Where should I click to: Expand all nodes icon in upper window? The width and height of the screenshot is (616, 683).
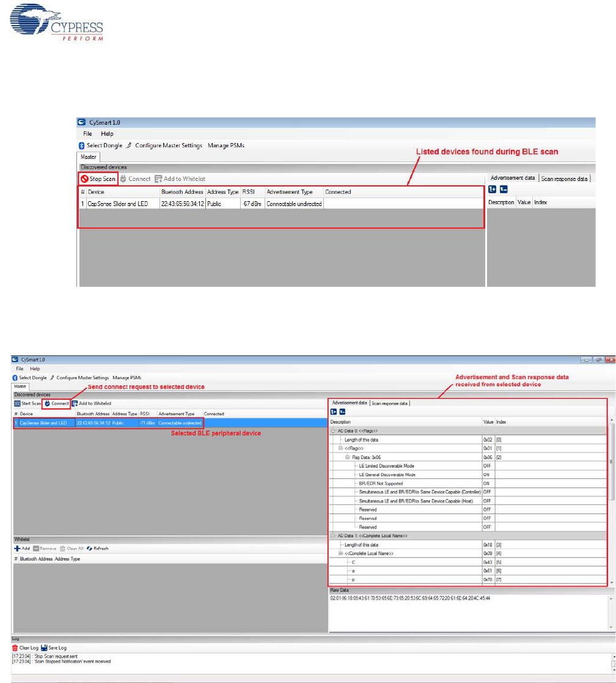pos(493,190)
